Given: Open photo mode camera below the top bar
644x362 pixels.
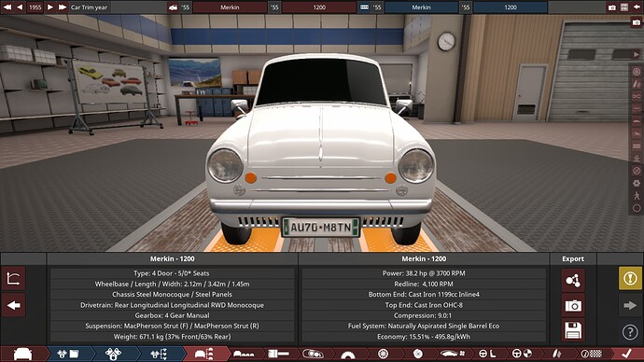Looking at the screenshot, I should tap(637, 22).
